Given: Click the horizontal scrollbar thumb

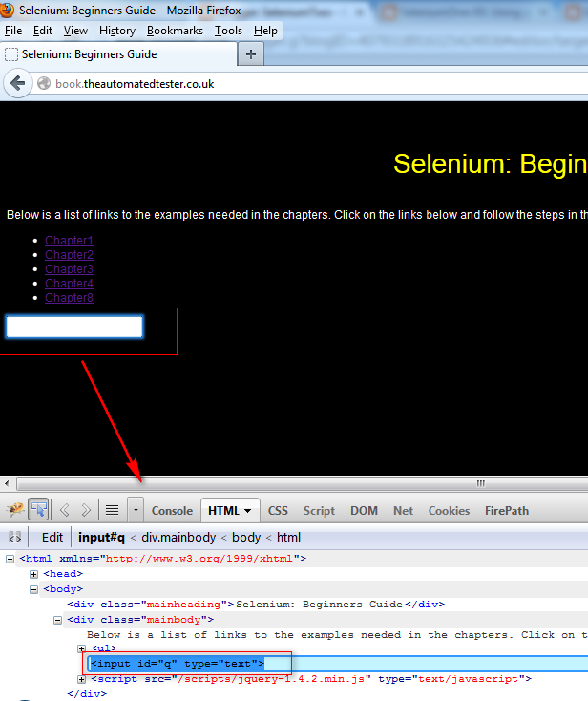Looking at the screenshot, I should [x=302, y=483].
